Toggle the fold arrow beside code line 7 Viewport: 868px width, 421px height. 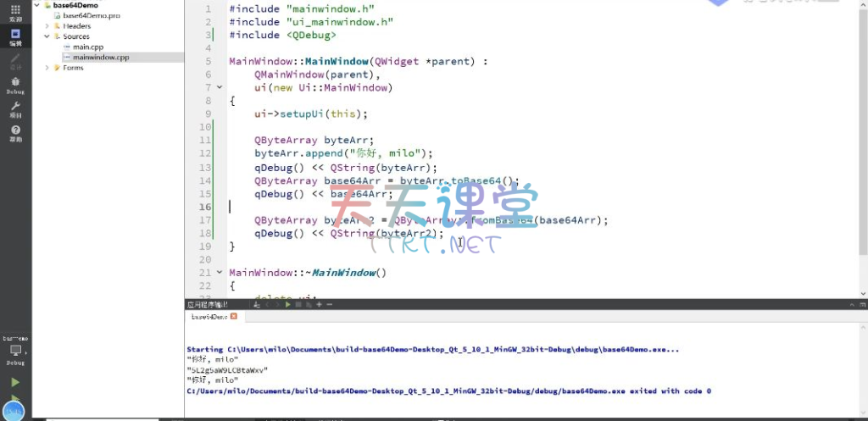(x=220, y=87)
